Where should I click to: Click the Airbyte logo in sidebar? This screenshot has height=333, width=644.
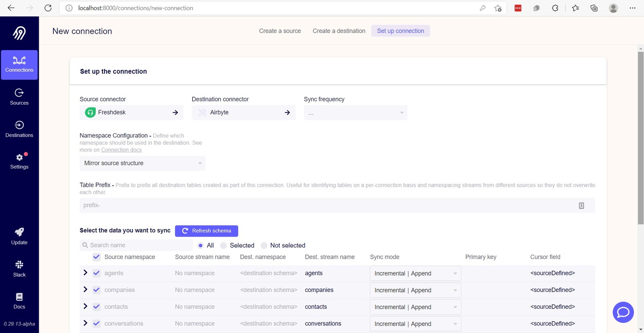point(19,33)
